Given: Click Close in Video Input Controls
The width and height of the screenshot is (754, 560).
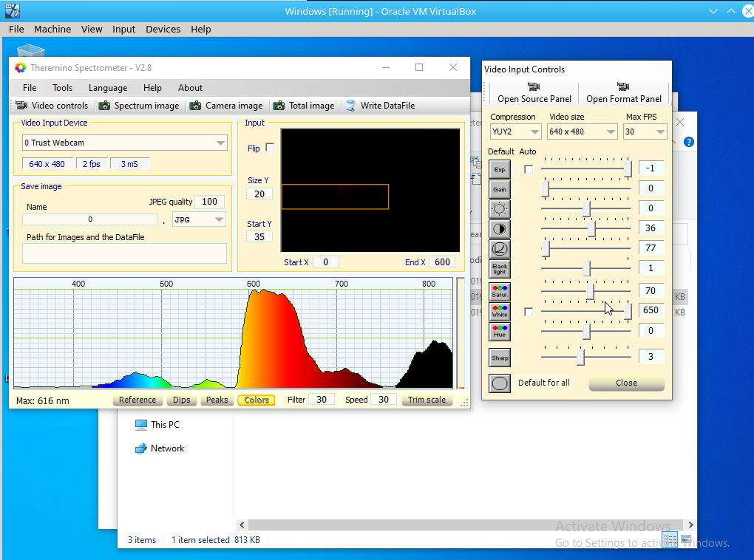Looking at the screenshot, I should 627,383.
